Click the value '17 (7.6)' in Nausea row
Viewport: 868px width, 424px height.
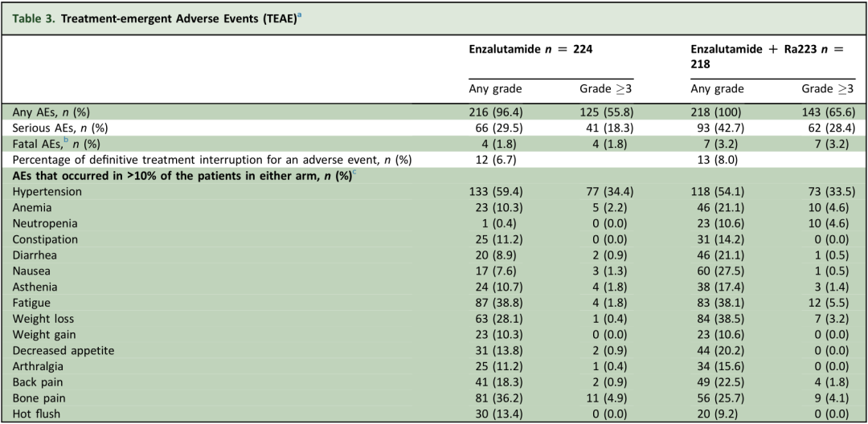pyautogui.click(x=495, y=271)
